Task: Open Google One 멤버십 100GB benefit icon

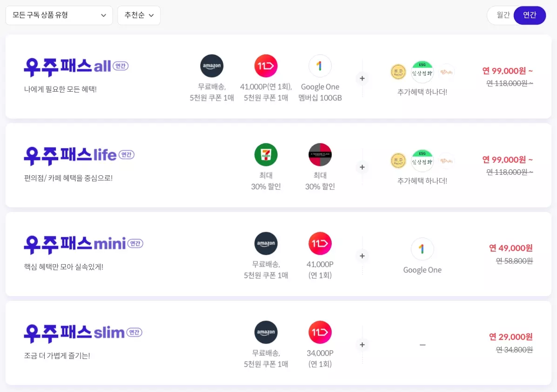Action: pyautogui.click(x=320, y=66)
